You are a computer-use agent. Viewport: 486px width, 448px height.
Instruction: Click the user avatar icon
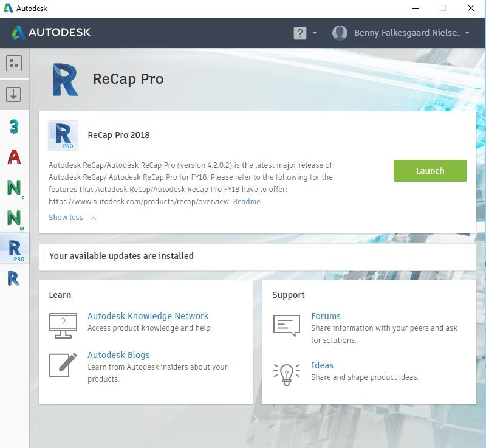pyautogui.click(x=340, y=33)
